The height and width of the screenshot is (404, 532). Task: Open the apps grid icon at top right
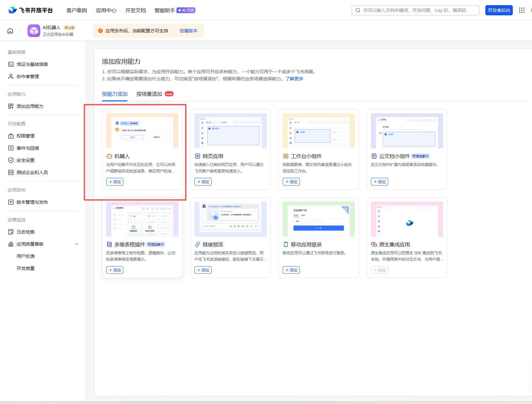click(521, 10)
